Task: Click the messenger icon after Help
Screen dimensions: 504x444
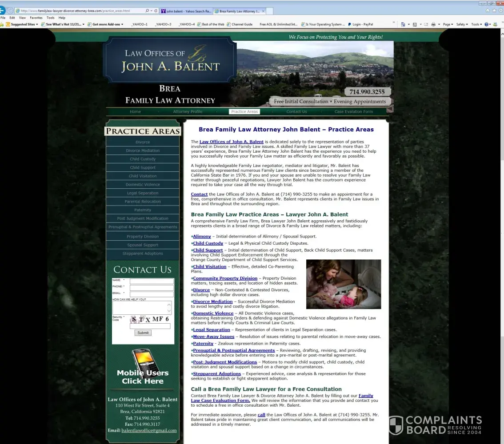Action: pyautogui.click(x=495, y=24)
